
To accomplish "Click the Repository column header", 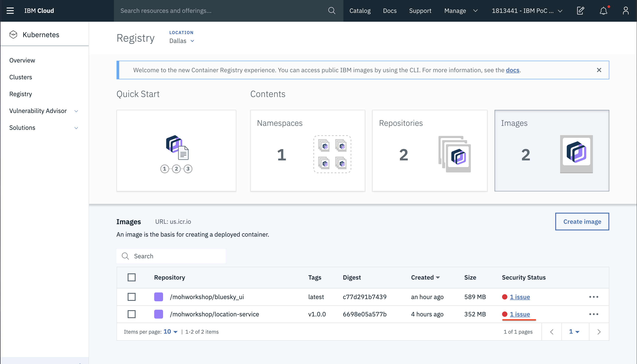I will 169,277.
